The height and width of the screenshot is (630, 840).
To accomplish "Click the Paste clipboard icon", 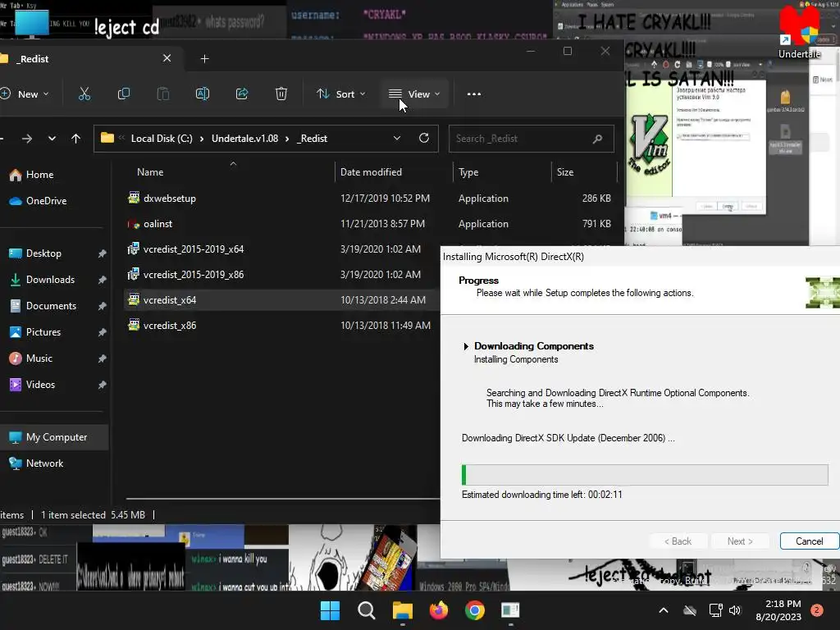I will [x=163, y=94].
